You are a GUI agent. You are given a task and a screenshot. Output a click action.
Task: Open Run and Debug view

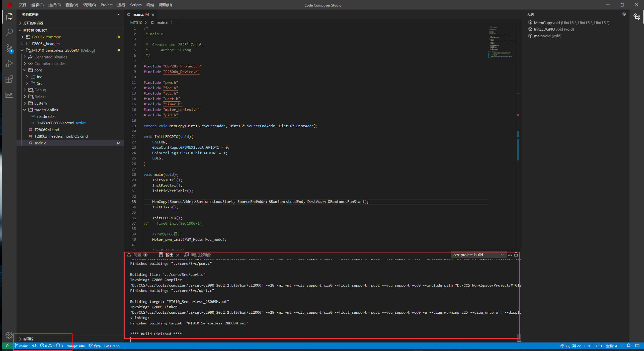pyautogui.click(x=9, y=64)
